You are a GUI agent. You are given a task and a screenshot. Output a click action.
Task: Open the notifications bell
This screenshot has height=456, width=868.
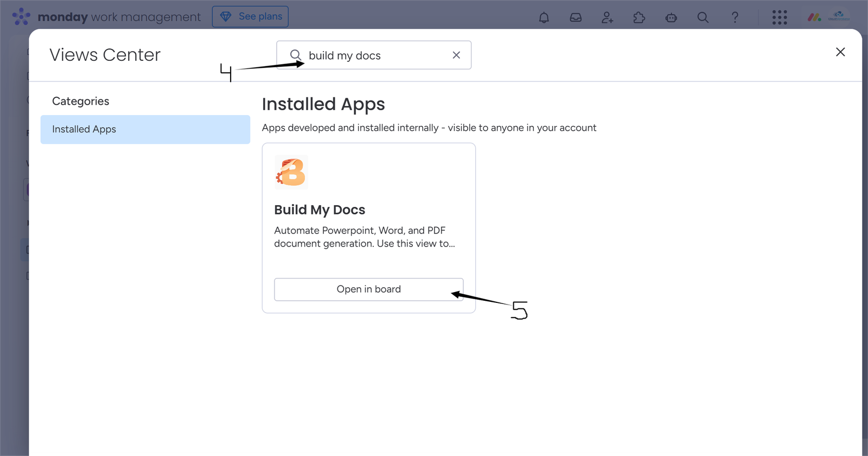click(x=544, y=17)
